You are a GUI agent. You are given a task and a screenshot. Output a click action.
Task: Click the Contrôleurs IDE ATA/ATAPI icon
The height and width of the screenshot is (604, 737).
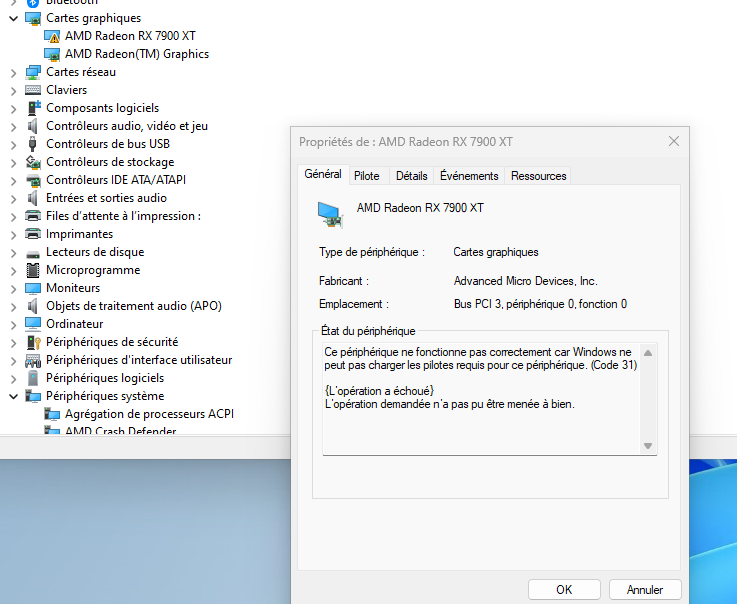click(33, 180)
